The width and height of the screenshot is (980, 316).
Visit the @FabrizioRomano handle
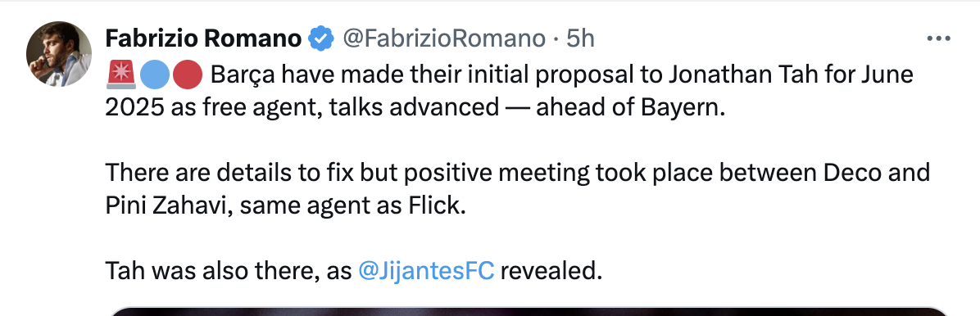[444, 38]
